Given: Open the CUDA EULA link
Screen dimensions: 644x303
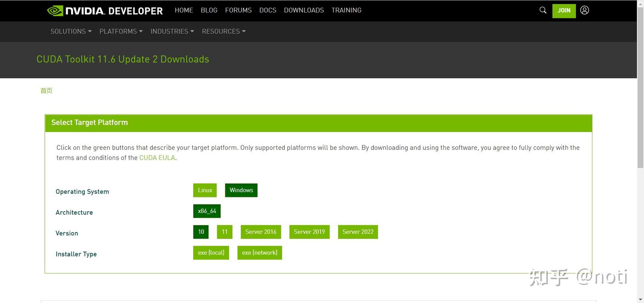Looking at the screenshot, I should coord(157,158).
